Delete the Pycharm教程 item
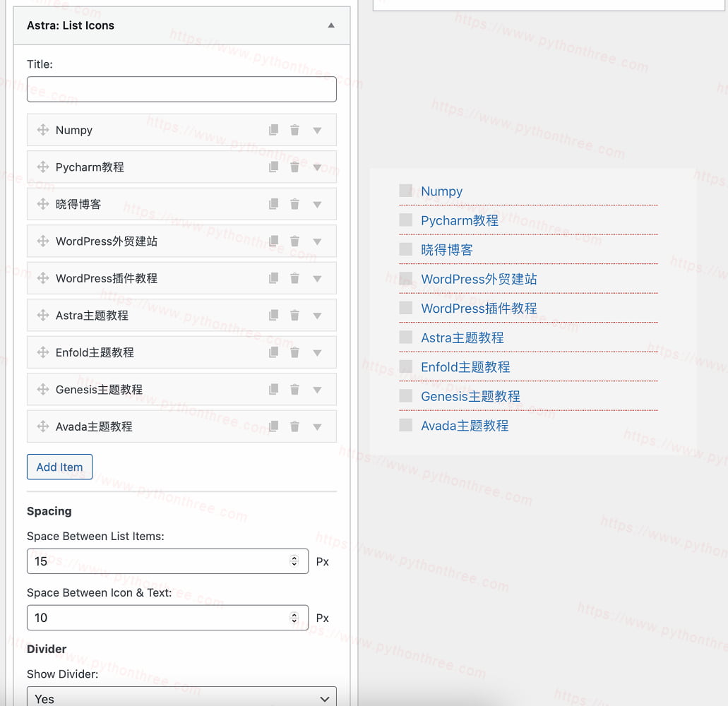 tap(294, 167)
